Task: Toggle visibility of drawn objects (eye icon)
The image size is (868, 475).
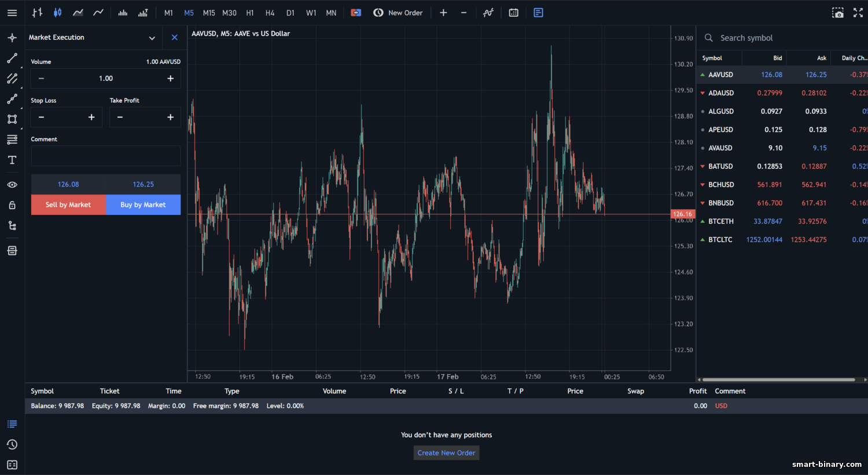Action: point(12,185)
